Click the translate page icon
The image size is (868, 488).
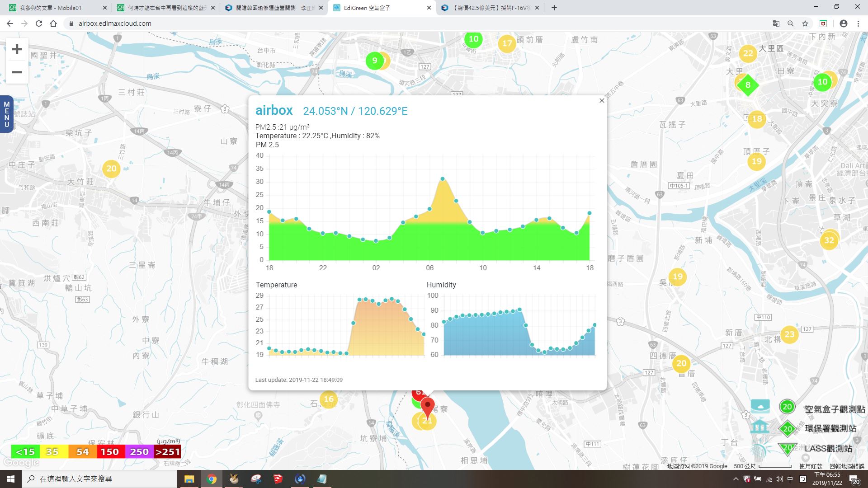776,23
